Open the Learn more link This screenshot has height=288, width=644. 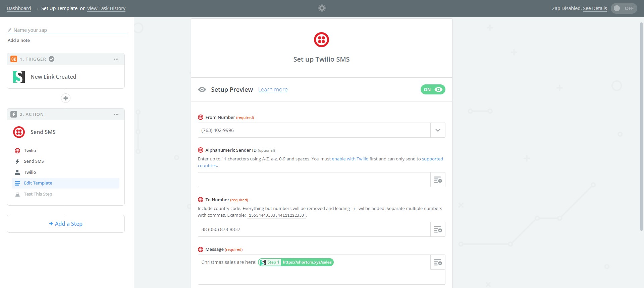pyautogui.click(x=272, y=89)
